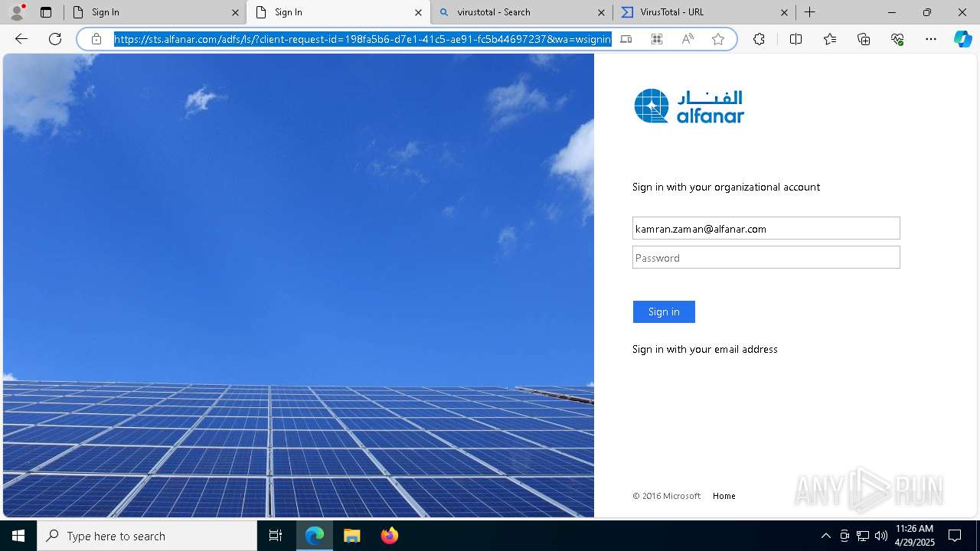Add this page to favorites star
The image size is (980, 551).
coord(718,39)
